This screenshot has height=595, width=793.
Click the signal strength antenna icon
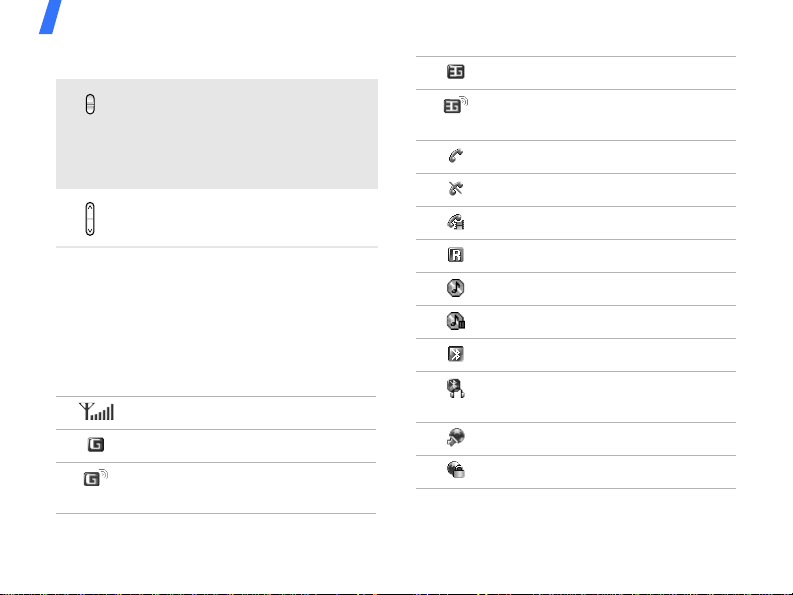(97, 411)
